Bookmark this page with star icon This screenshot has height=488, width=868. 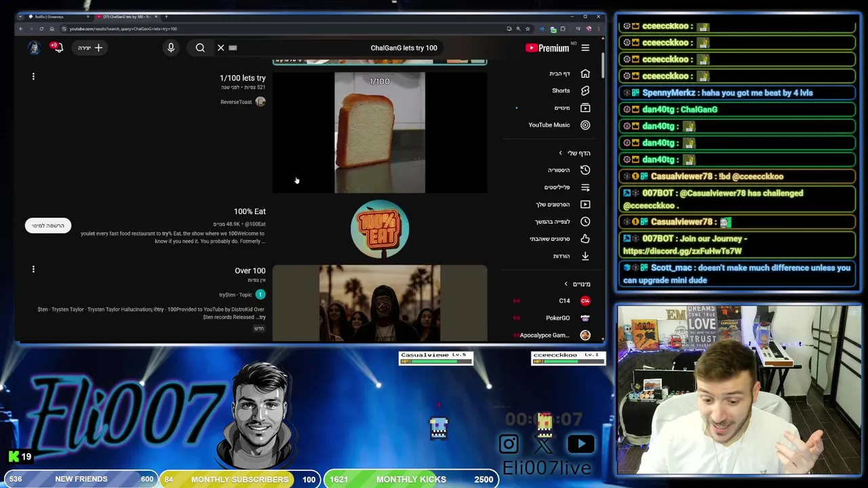coord(528,28)
